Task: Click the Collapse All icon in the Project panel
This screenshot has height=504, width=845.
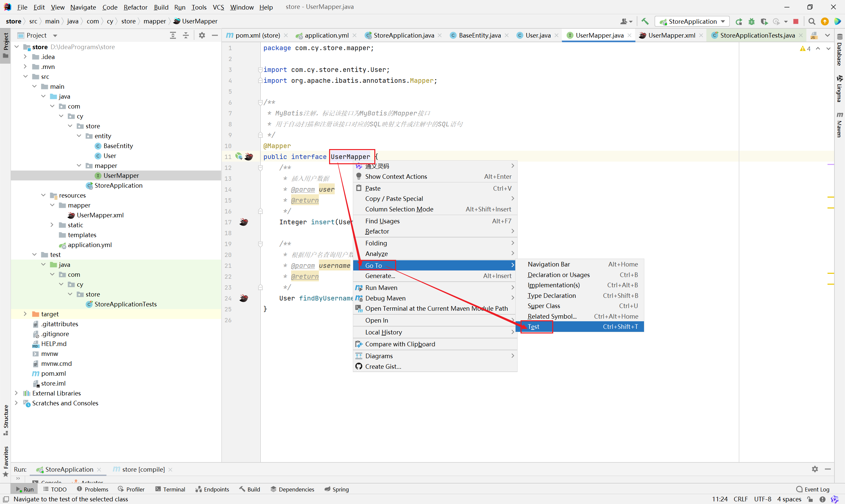Action: coord(186,35)
